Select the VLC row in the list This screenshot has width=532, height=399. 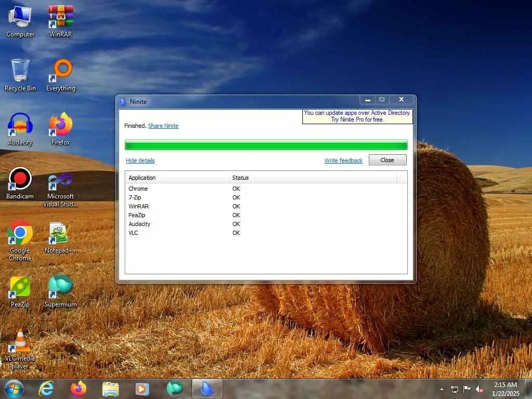pyautogui.click(x=266, y=233)
